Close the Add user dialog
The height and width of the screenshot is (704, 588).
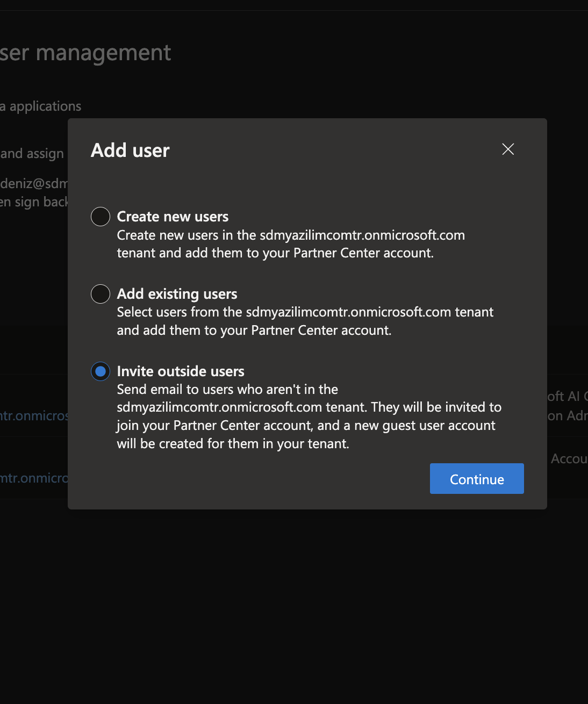tap(508, 149)
